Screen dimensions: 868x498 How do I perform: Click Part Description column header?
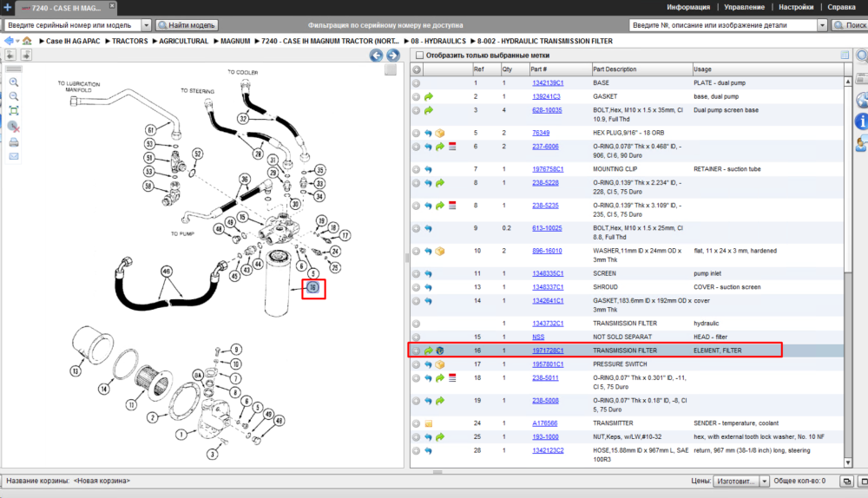coord(641,69)
